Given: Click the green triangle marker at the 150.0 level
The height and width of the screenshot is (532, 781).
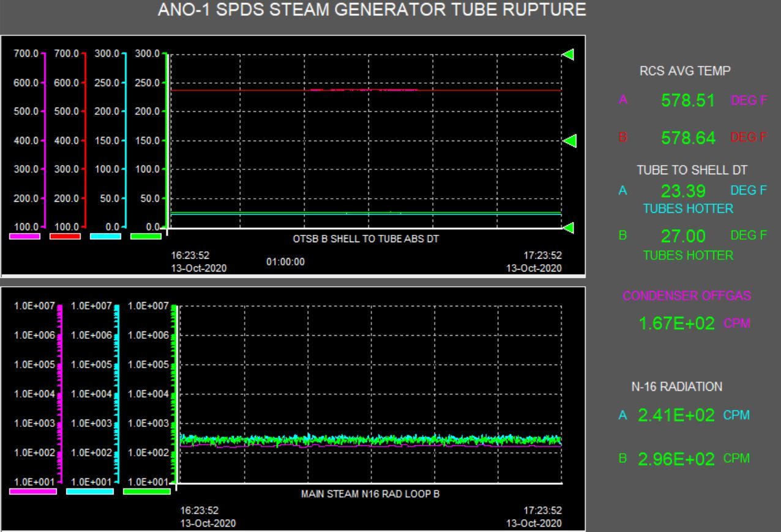Looking at the screenshot, I should (569, 141).
